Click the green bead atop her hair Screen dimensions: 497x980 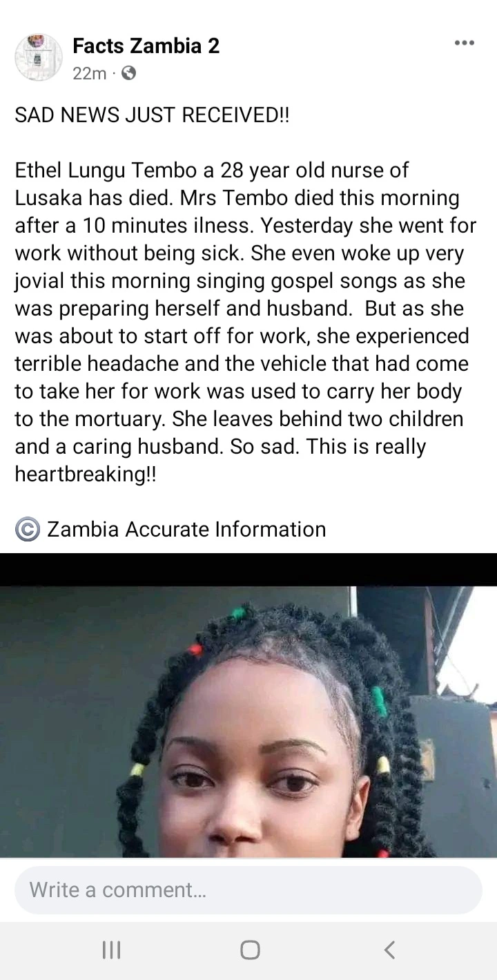pyautogui.click(x=239, y=613)
